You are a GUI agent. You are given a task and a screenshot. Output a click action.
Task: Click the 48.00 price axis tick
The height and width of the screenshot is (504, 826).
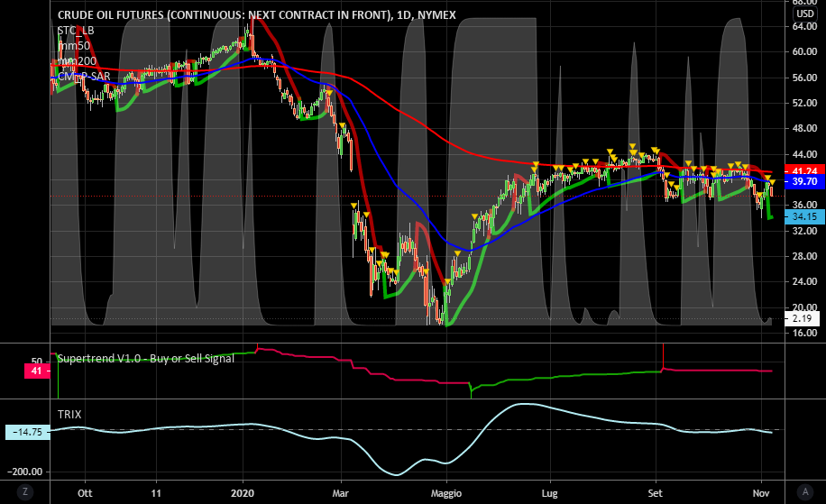click(805, 128)
